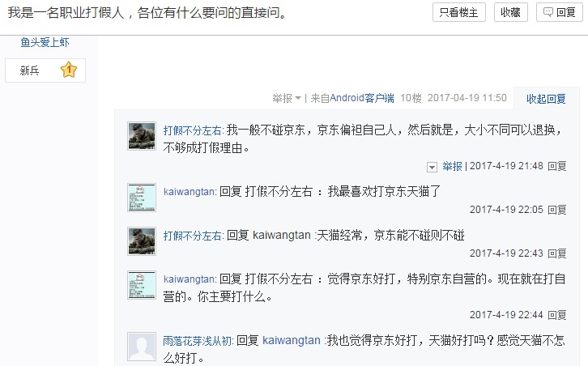The height and width of the screenshot is (366, 588).
Task: Reply to the 22:44 comment
Action: coord(557,315)
